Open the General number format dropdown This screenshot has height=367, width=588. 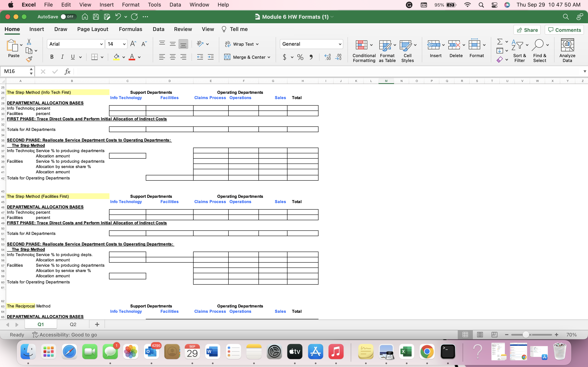[340, 44]
